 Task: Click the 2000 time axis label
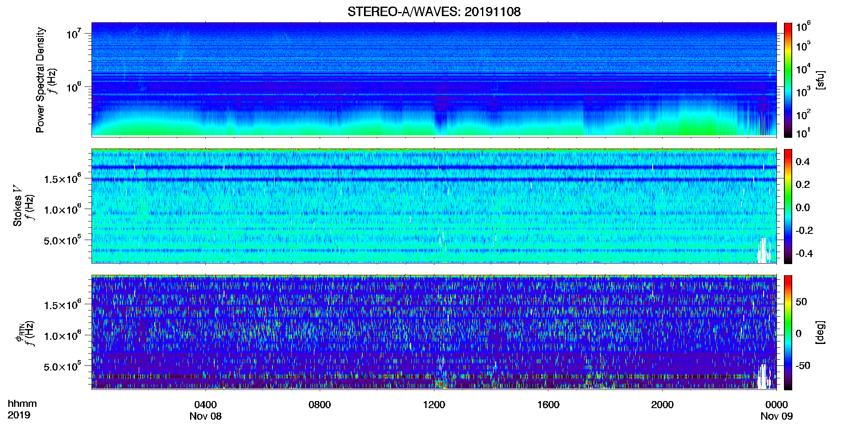(x=662, y=404)
